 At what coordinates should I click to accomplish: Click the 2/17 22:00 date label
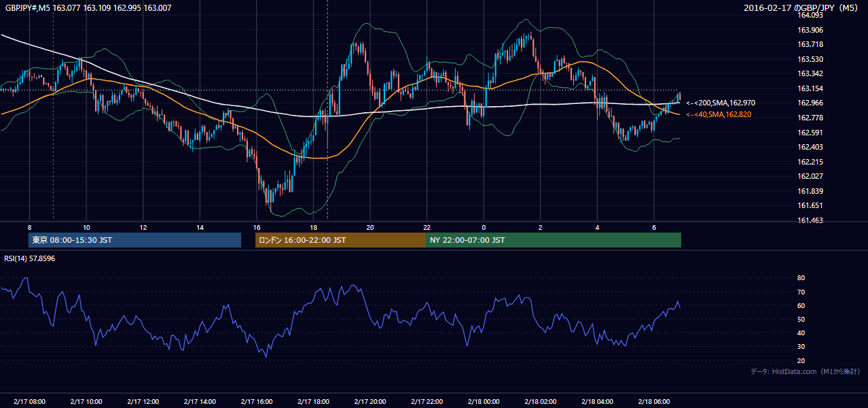[427, 402]
